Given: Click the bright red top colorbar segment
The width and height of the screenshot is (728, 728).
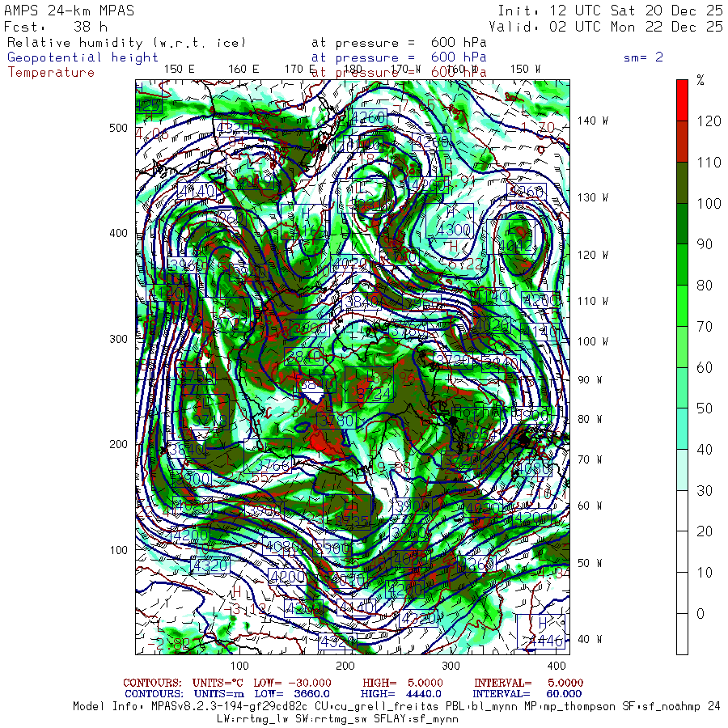Looking at the screenshot, I should [682, 100].
